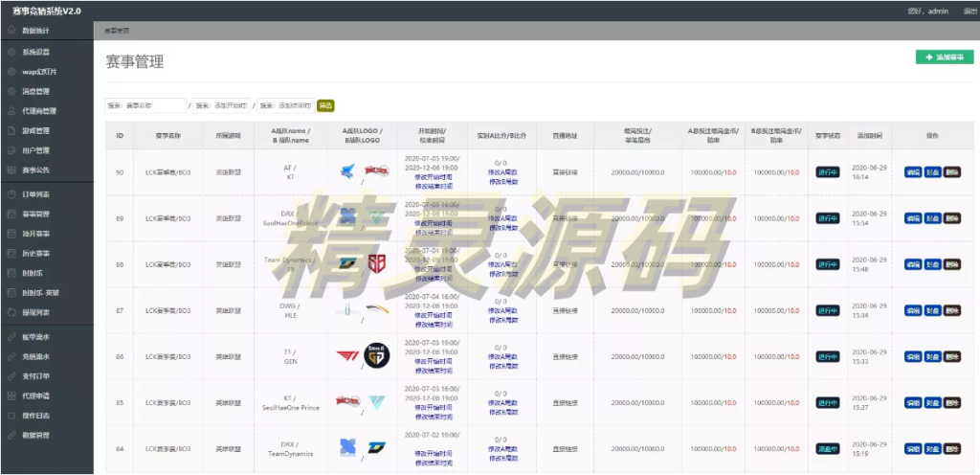980x475 pixels.
Task: Click the icon beside 时时乐-英雄
Action: 11,292
